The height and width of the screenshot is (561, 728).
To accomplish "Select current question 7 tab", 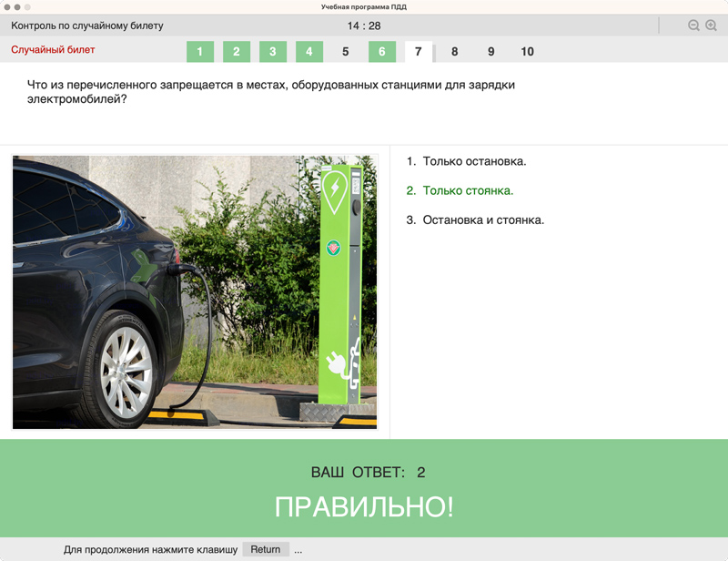I will coord(419,52).
